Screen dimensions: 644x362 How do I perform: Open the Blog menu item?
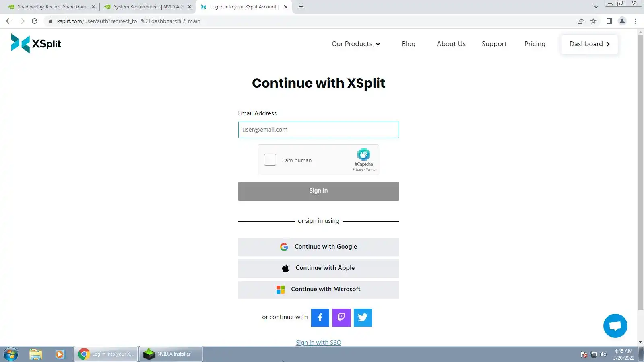408,44
